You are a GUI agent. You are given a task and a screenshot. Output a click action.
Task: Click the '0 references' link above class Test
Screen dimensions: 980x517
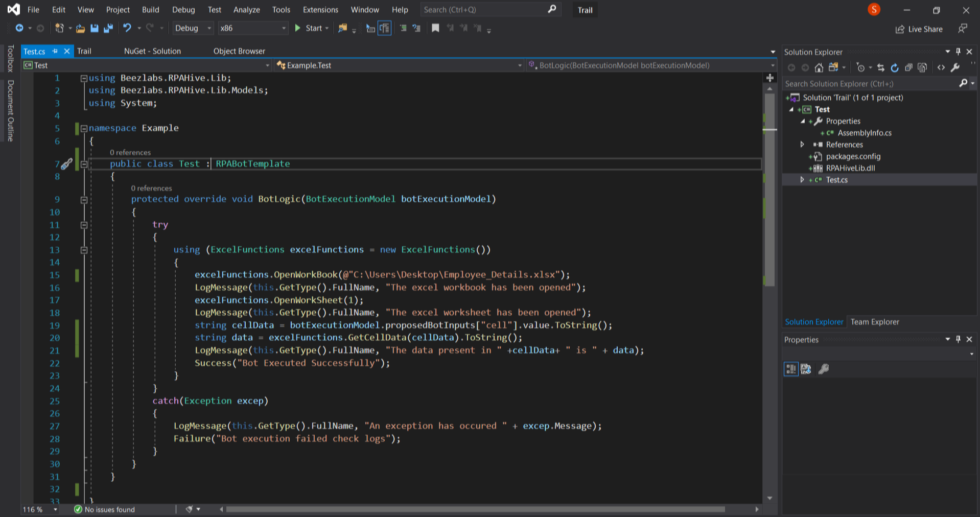(130, 152)
